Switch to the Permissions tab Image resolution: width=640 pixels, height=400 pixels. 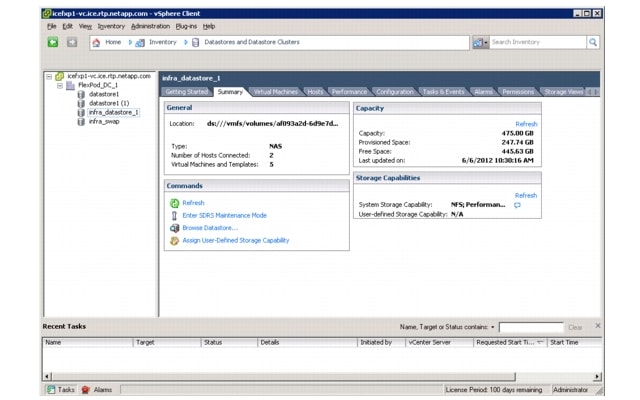pos(518,92)
